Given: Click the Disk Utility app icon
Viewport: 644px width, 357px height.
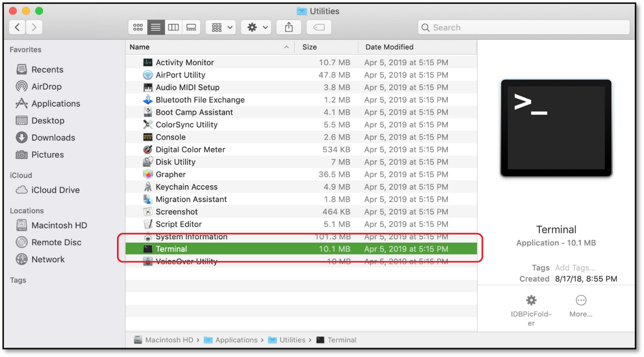Looking at the screenshot, I should pyautogui.click(x=148, y=162).
